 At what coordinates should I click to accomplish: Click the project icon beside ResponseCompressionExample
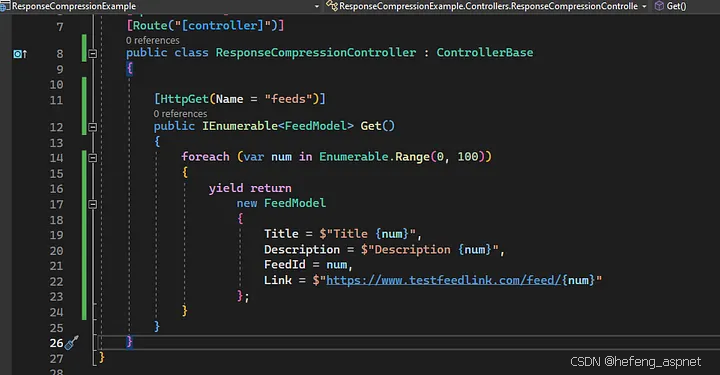pos(5,6)
